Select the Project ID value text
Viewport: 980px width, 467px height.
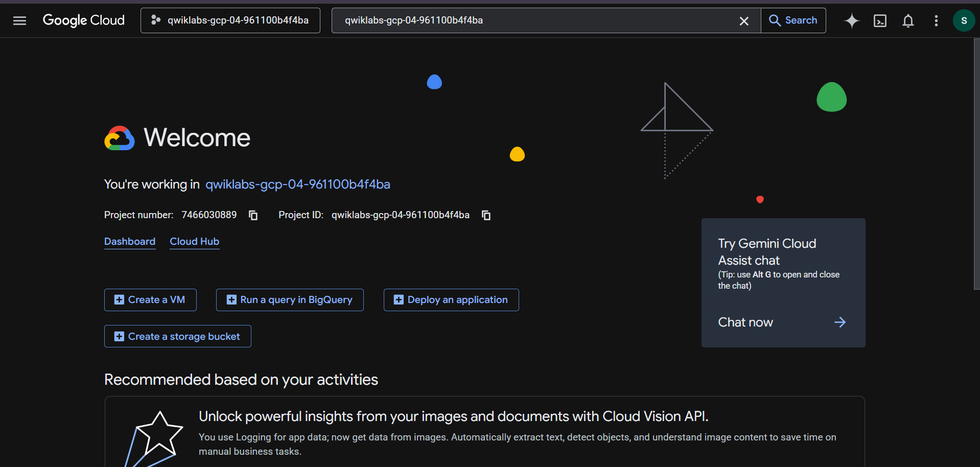pyautogui.click(x=401, y=215)
